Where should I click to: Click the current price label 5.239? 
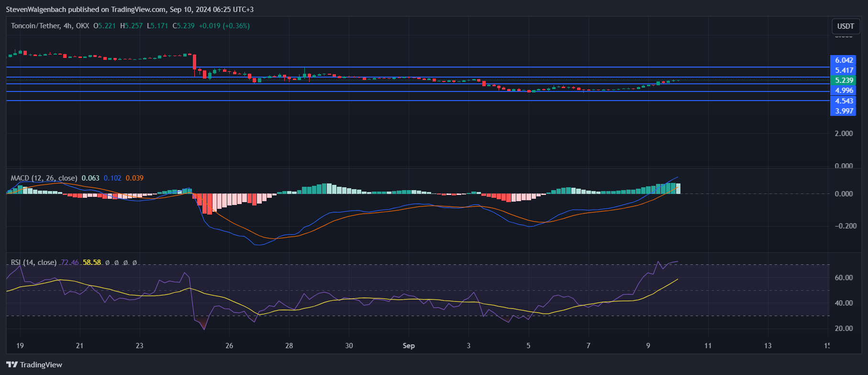(x=844, y=80)
